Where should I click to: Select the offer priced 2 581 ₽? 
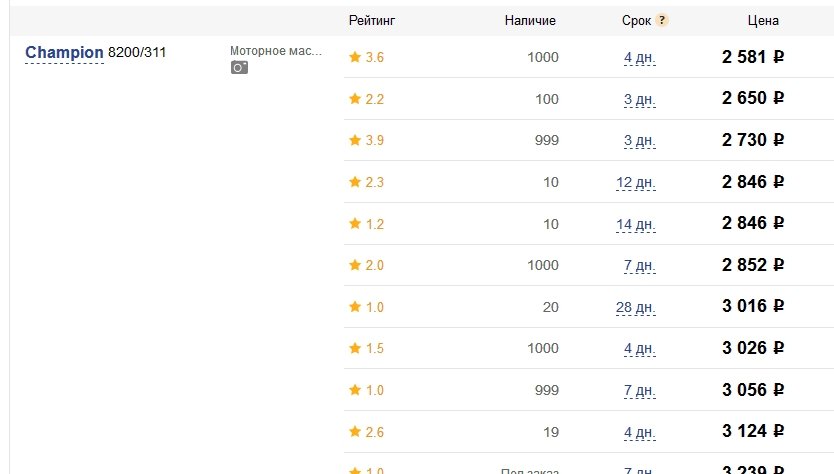click(x=753, y=57)
